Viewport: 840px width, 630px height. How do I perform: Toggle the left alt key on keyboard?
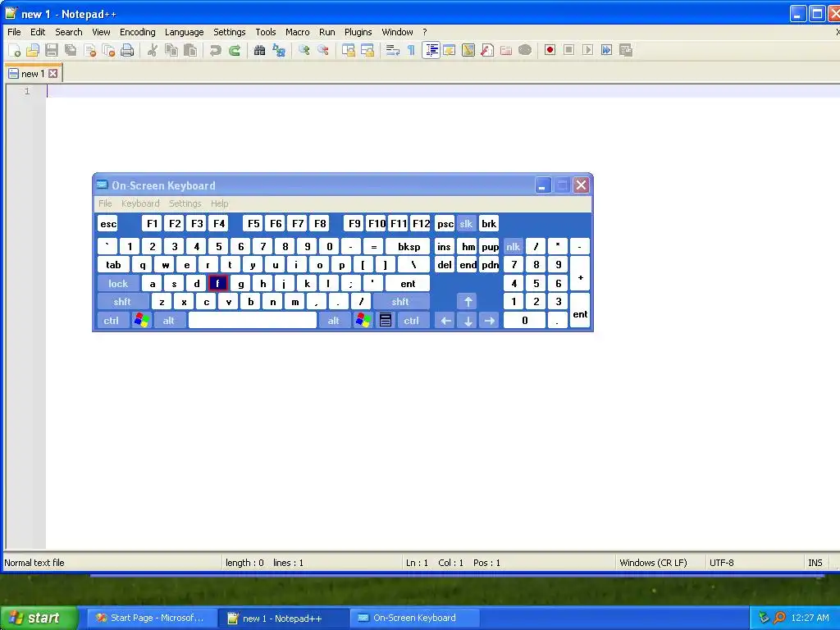coord(169,321)
